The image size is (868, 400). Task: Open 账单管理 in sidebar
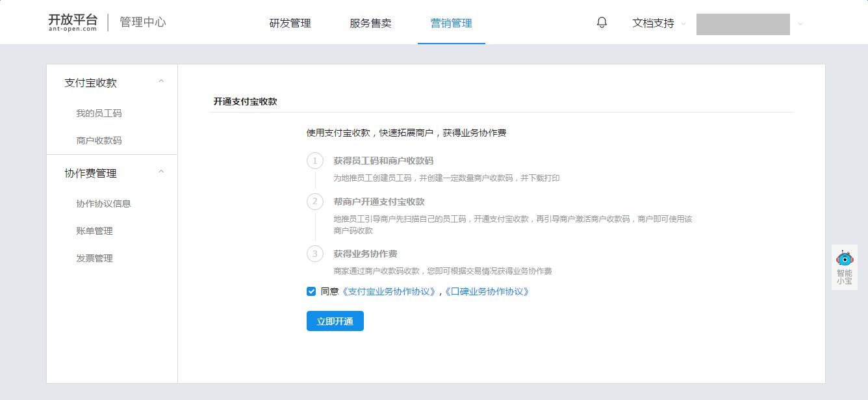click(94, 231)
